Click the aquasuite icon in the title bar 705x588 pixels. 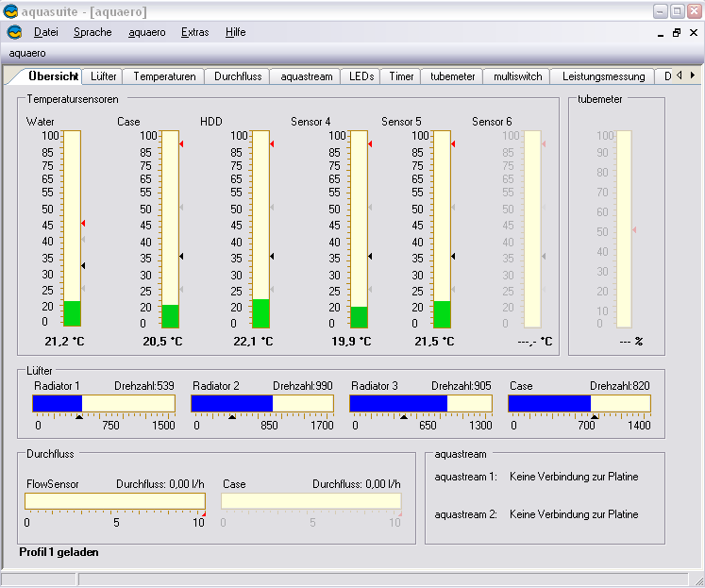click(x=10, y=11)
